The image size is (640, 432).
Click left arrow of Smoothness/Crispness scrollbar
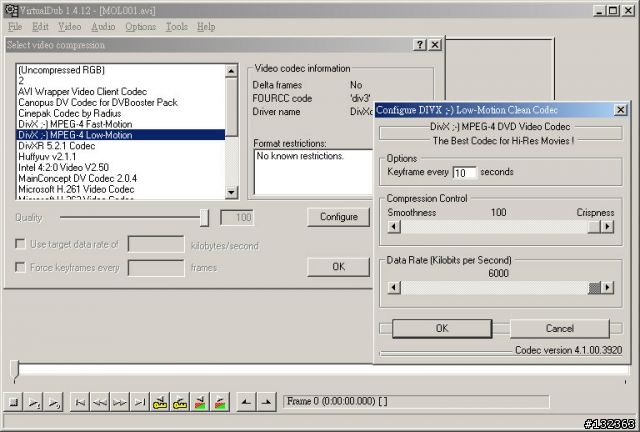coord(394,227)
